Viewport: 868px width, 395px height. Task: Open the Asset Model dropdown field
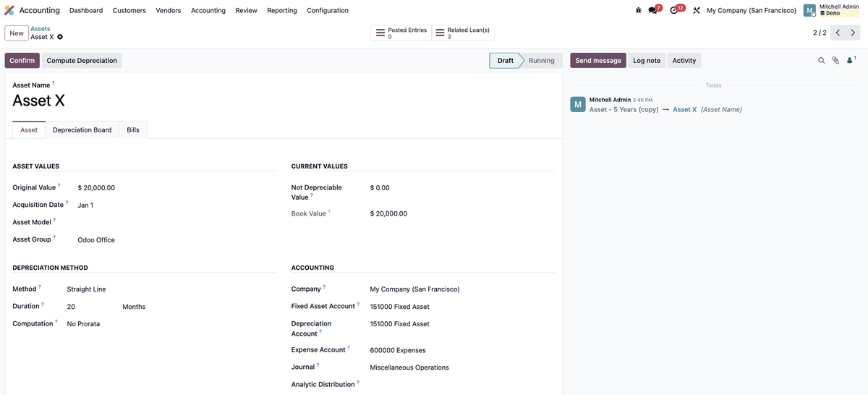click(176, 222)
